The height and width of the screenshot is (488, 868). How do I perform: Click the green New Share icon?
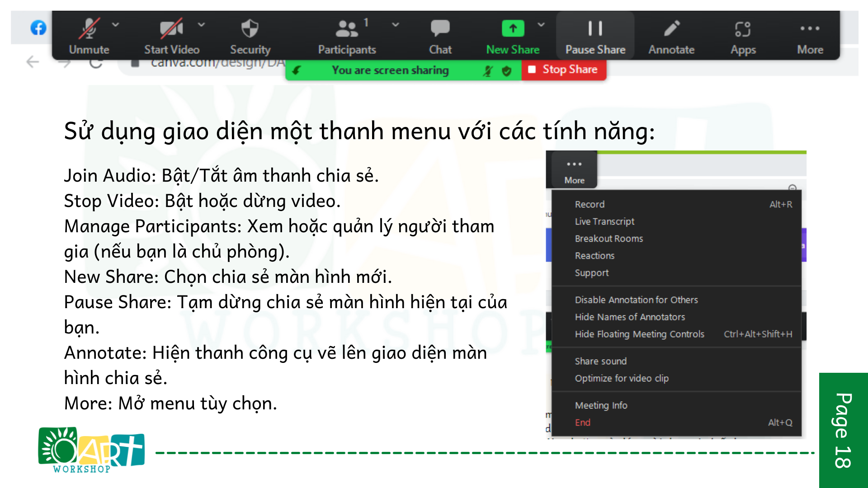513,29
